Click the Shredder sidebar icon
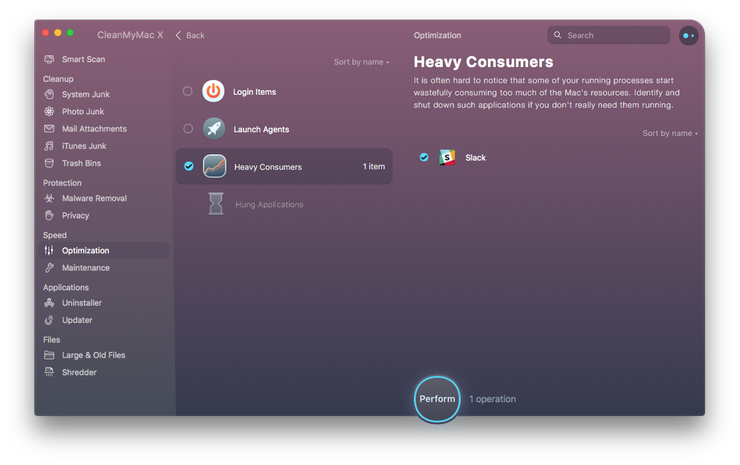The height and width of the screenshot is (465, 740). 49,372
